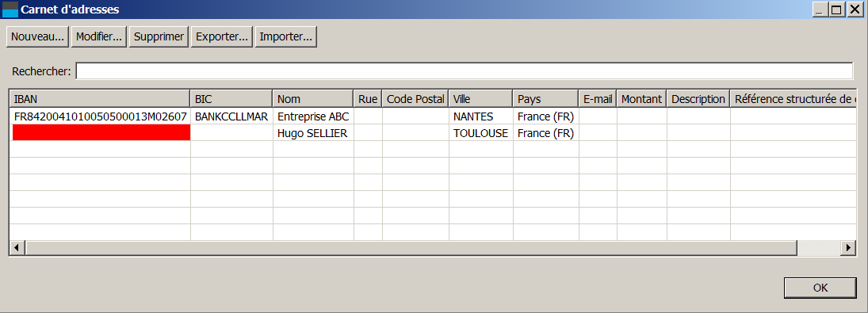Screen dimensions: 868x313
Task: Select the Hugo SELLIER name cell
Action: pyautogui.click(x=313, y=132)
